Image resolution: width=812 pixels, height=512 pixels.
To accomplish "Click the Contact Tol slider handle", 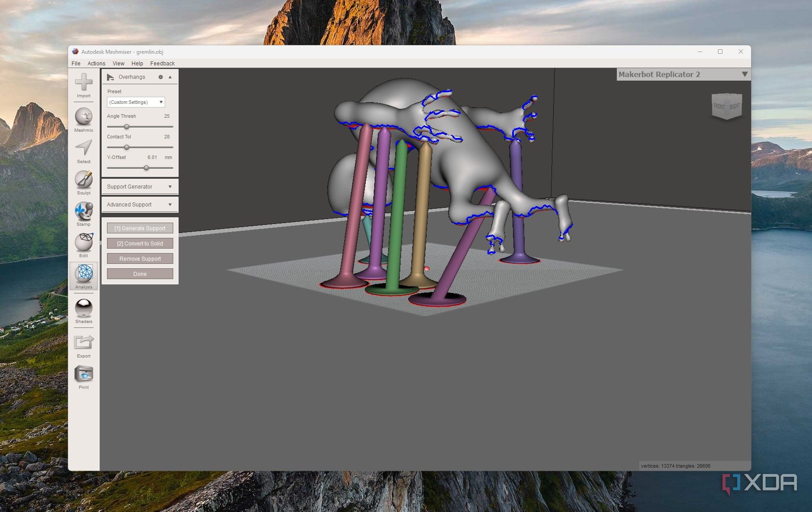I will pos(127,147).
